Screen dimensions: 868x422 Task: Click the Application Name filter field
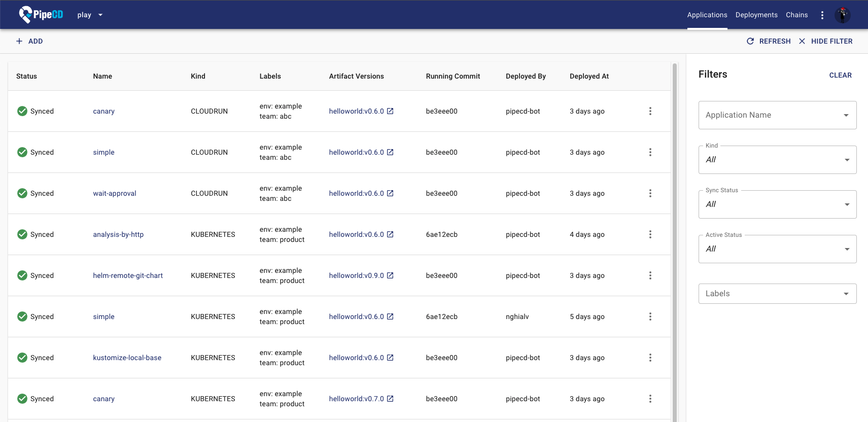click(x=771, y=115)
